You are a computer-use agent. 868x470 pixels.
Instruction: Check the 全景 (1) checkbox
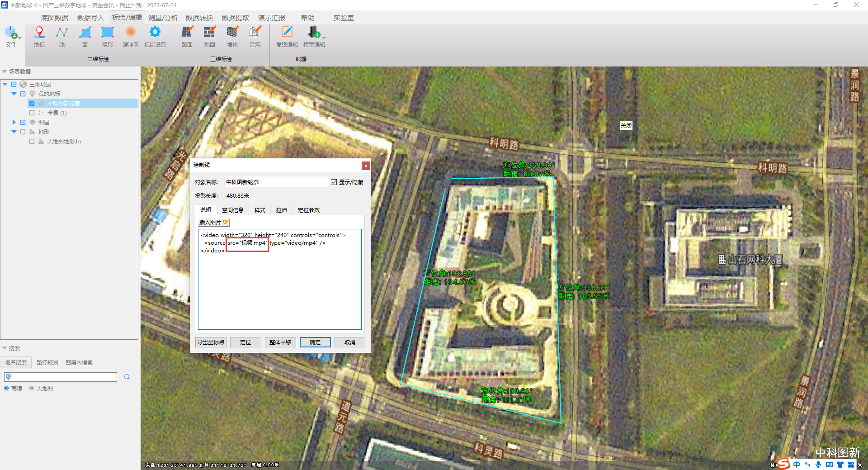tap(32, 113)
